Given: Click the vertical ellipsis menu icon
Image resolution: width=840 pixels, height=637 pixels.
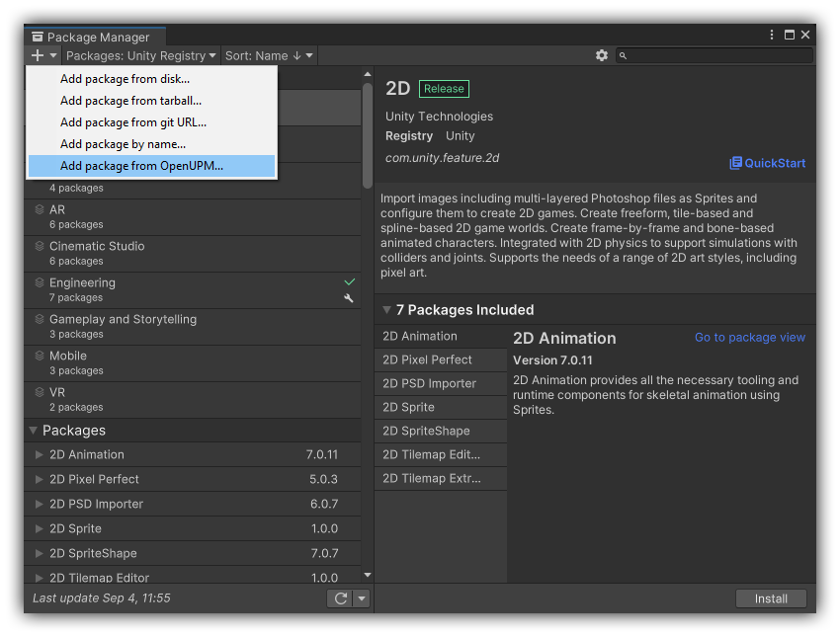Looking at the screenshot, I should pos(771,34).
